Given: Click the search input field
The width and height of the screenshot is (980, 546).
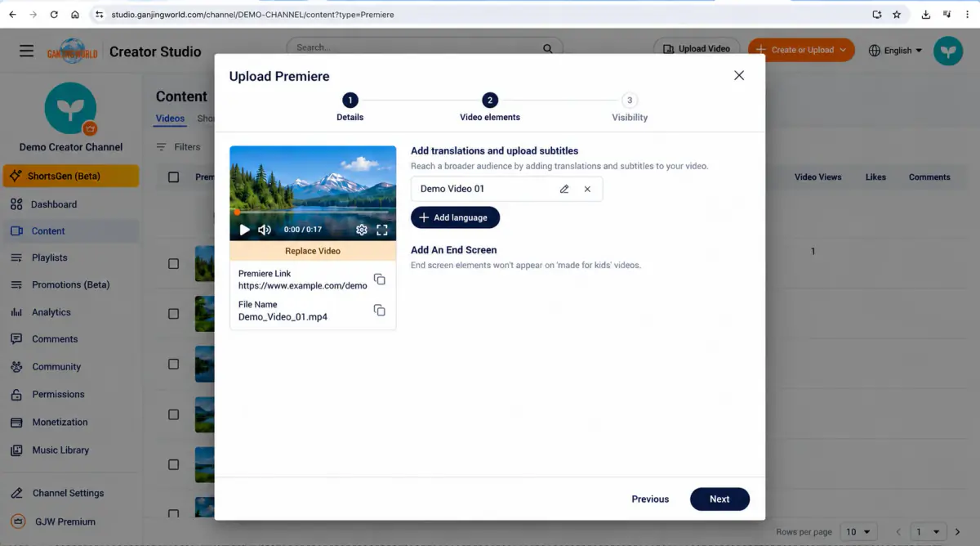Looking at the screenshot, I should 425,48.
